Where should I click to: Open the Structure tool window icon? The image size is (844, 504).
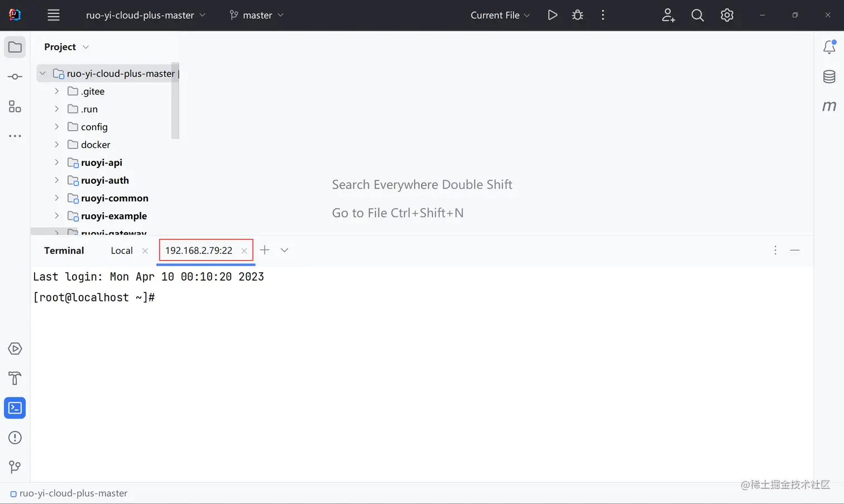[15, 106]
